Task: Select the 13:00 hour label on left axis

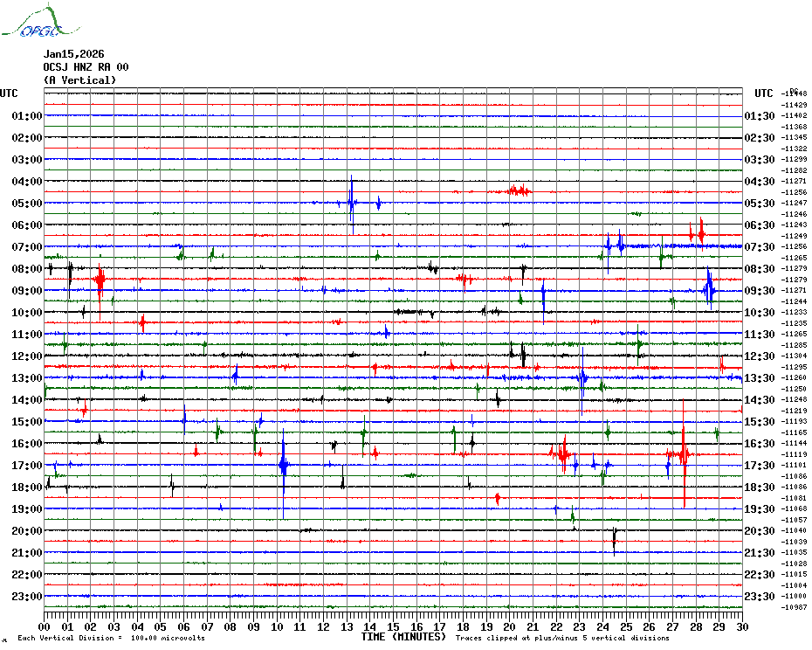Action: point(27,378)
